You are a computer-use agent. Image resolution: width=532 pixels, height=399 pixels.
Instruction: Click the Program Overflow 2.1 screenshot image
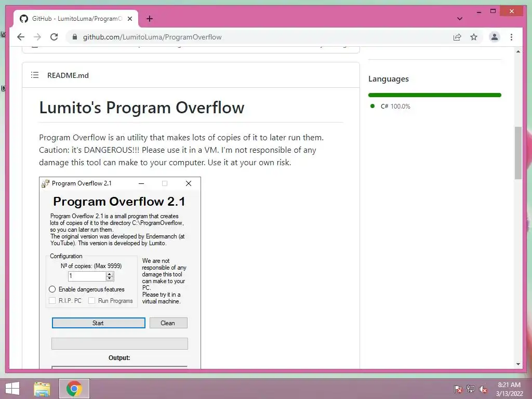click(x=120, y=273)
